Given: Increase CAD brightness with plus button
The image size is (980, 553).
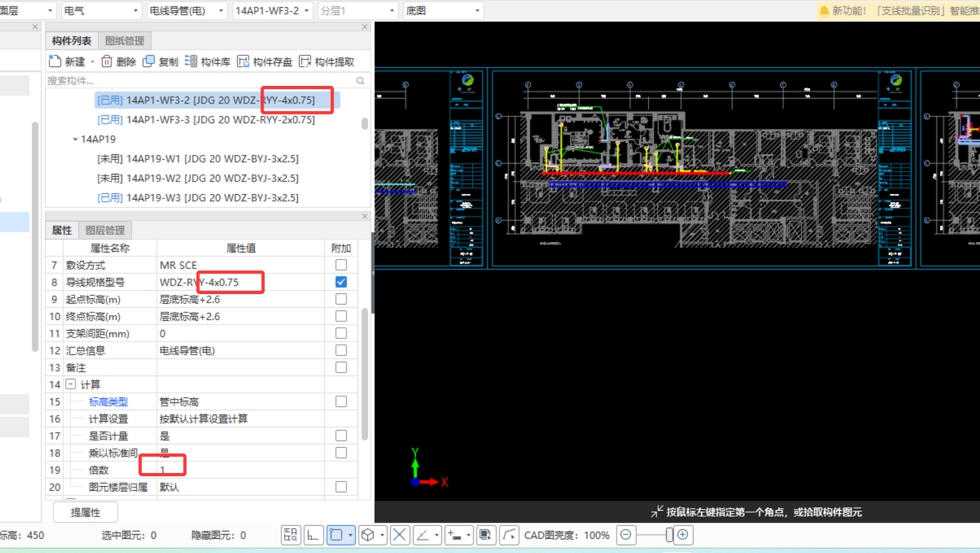Looking at the screenshot, I should pos(682,535).
